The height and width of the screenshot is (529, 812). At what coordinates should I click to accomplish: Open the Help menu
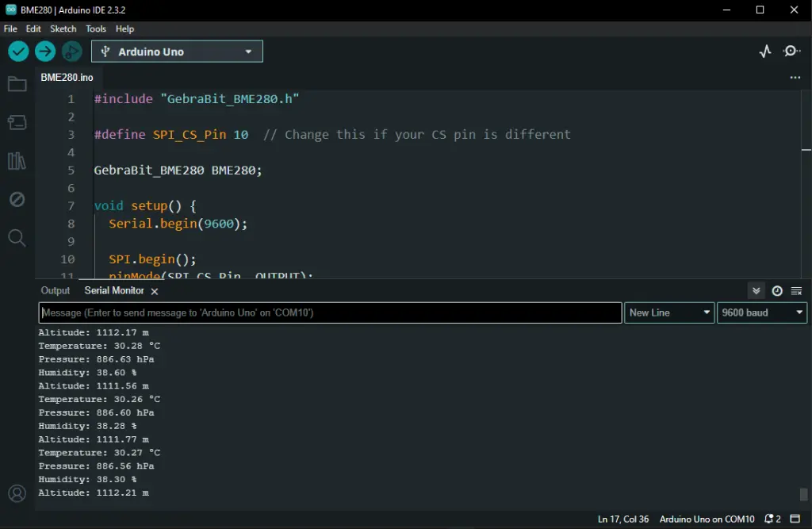click(124, 29)
